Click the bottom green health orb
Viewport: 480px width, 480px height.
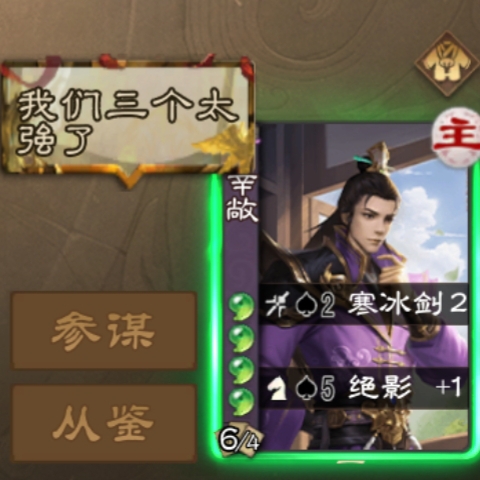(241, 402)
